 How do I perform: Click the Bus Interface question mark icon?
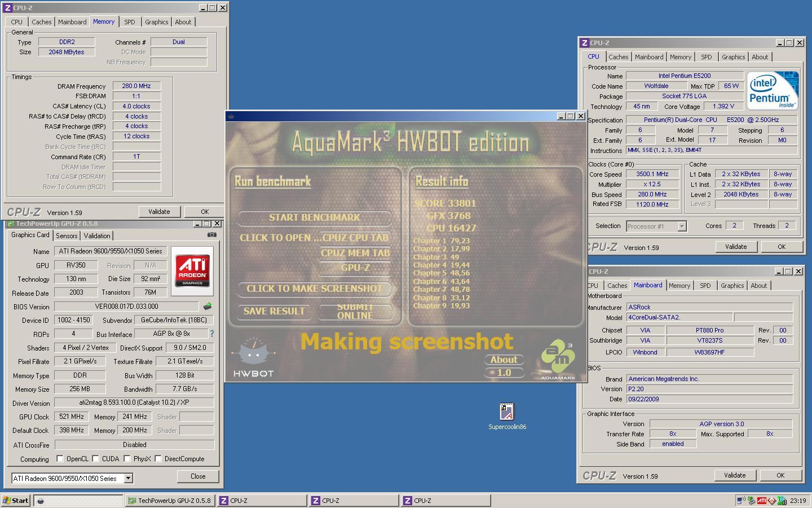coord(212,334)
